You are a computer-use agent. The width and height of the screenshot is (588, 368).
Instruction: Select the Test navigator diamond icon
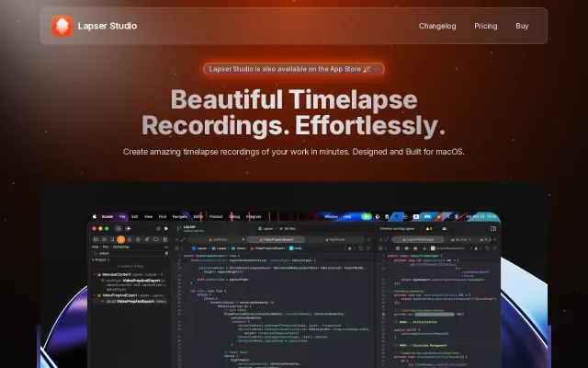(138, 239)
